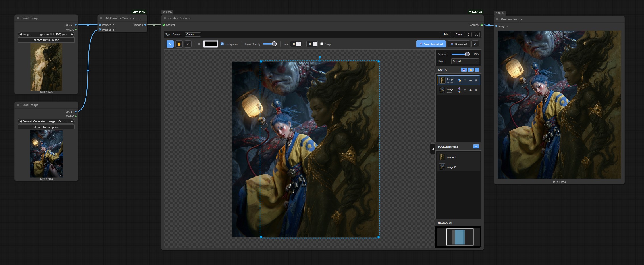This screenshot has width=644, height=265.
Task: Toggle the Load Image node collapse dot for hyper-realist
Action: pyautogui.click(x=18, y=18)
